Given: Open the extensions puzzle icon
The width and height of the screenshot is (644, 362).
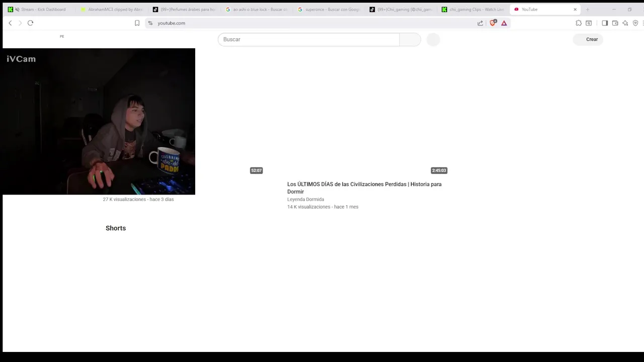Looking at the screenshot, I should 579,23.
